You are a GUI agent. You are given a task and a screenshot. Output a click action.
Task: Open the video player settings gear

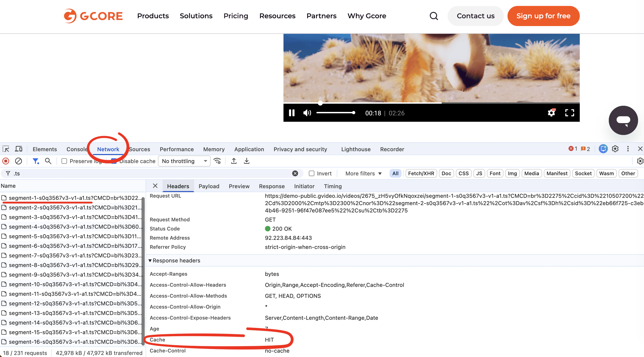(551, 113)
